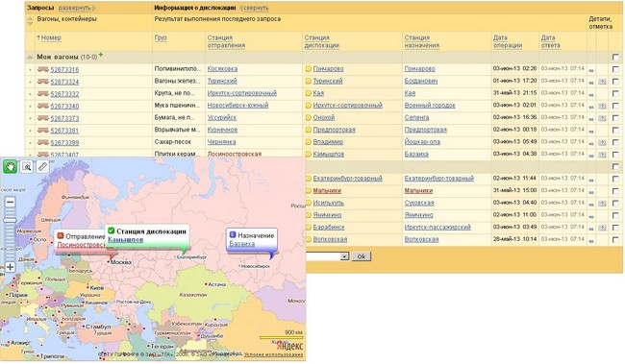Viewport: 625px width, 364px height.
Task: Check the Мои вагоны group checkbox
Action: point(615,57)
